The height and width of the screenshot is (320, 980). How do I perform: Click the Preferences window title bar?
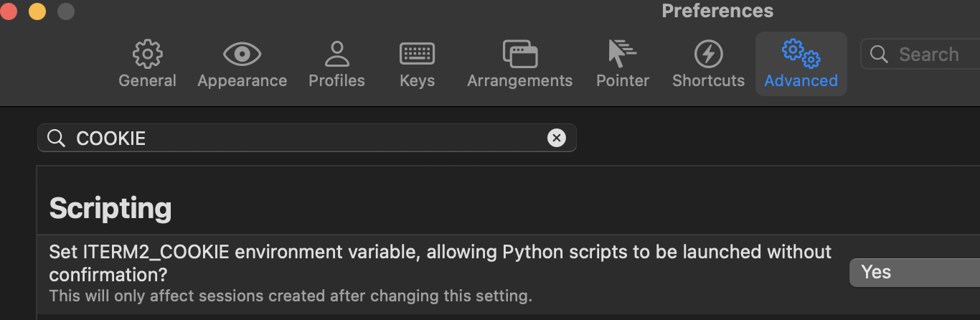pyautogui.click(x=717, y=11)
